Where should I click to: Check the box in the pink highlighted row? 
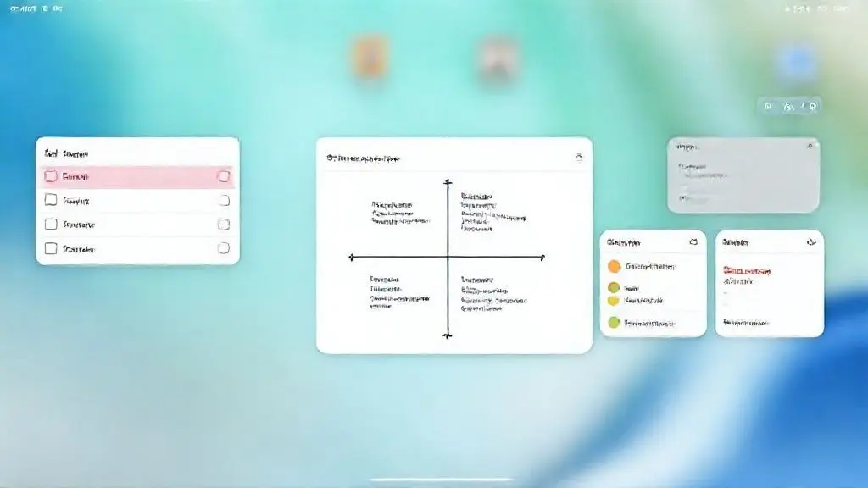coord(51,177)
